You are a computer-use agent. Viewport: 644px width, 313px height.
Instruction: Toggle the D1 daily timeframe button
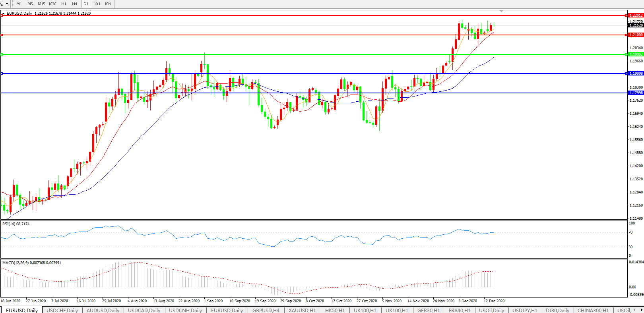(86, 4)
